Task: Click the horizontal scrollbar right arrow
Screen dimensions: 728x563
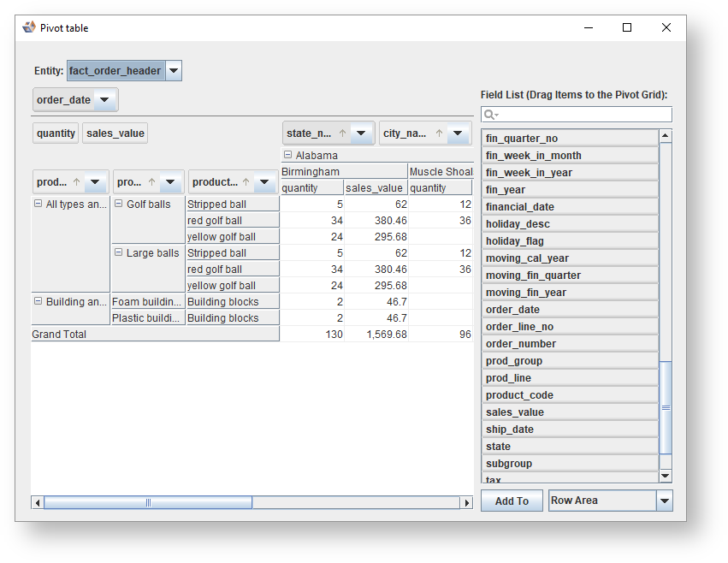Action: coord(467,503)
